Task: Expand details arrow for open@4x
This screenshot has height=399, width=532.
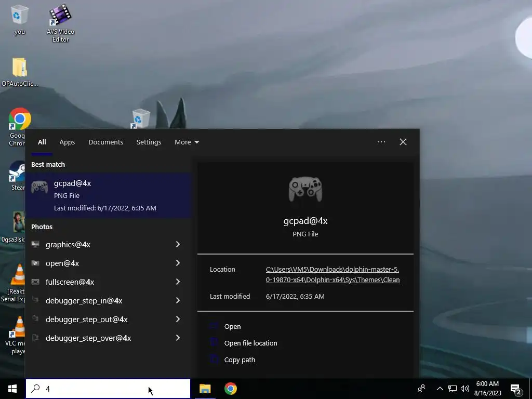Action: (178, 263)
